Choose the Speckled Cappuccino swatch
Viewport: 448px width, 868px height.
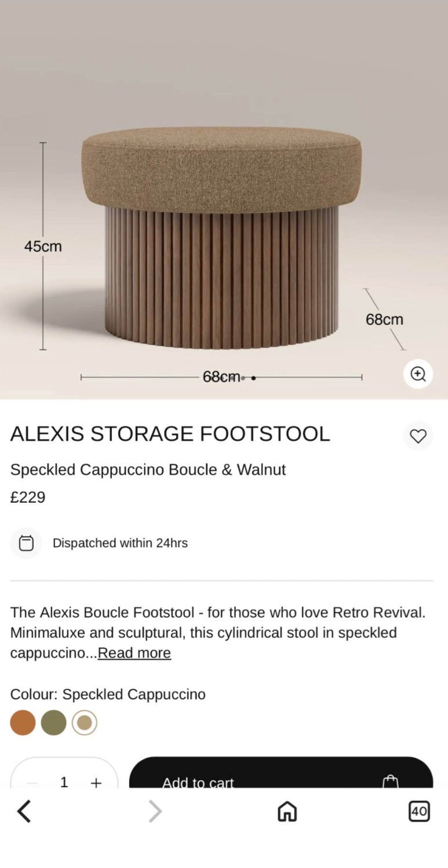83,723
